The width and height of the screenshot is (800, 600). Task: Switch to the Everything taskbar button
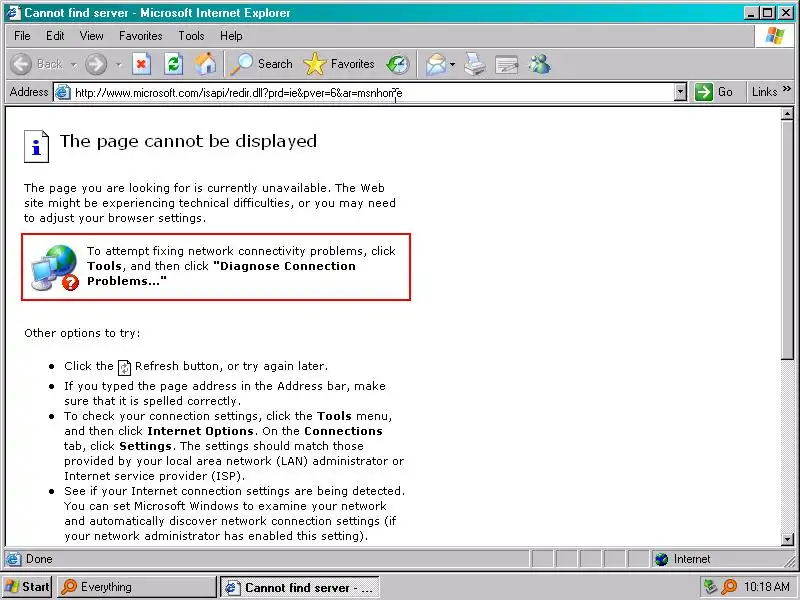click(136, 587)
